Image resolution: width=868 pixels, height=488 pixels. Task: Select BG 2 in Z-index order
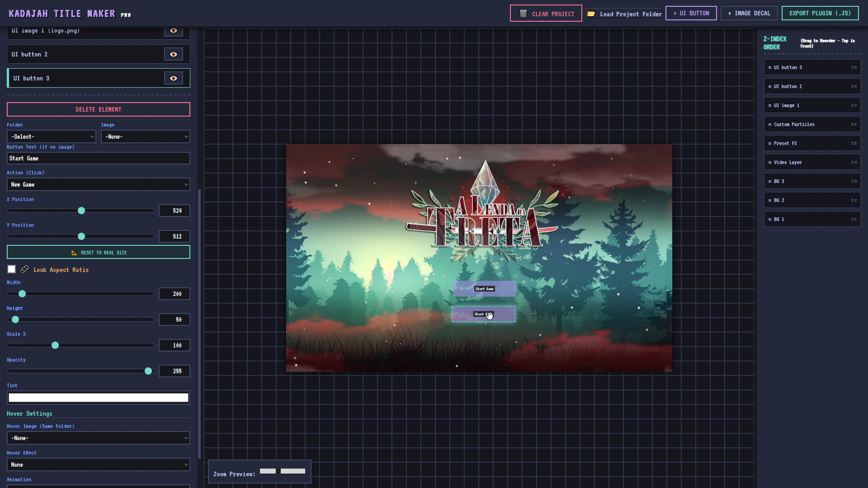[812, 200]
